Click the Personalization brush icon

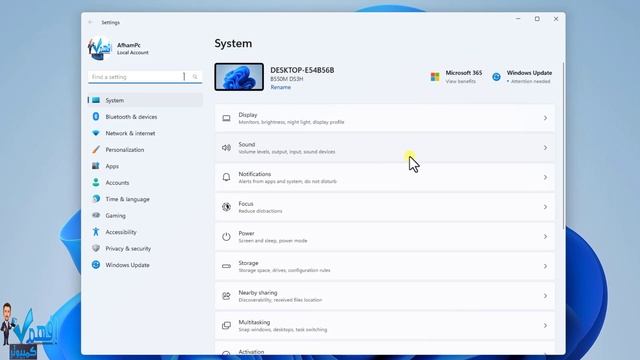(96, 149)
